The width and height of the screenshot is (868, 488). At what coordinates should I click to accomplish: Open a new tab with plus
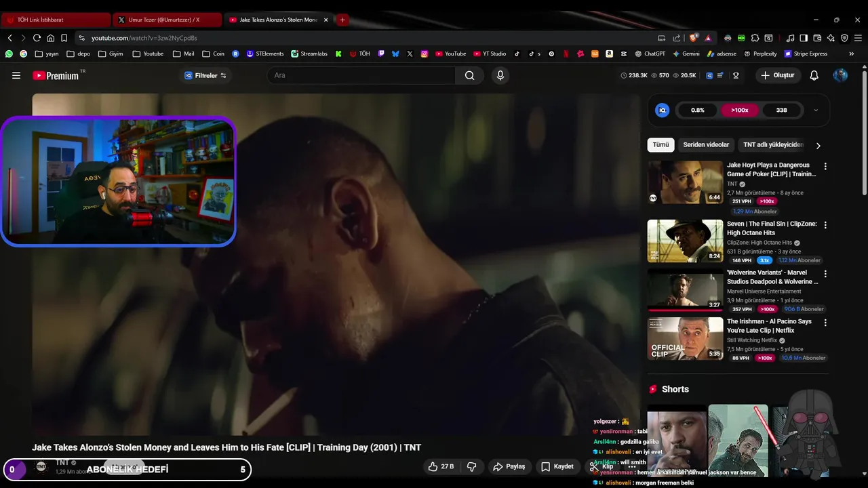(342, 20)
